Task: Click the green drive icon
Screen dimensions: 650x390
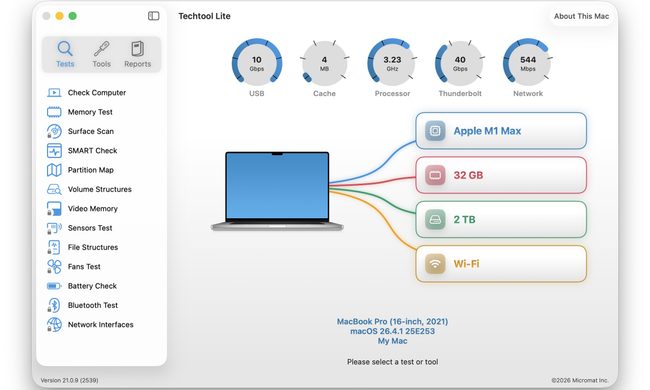Action: [435, 220]
